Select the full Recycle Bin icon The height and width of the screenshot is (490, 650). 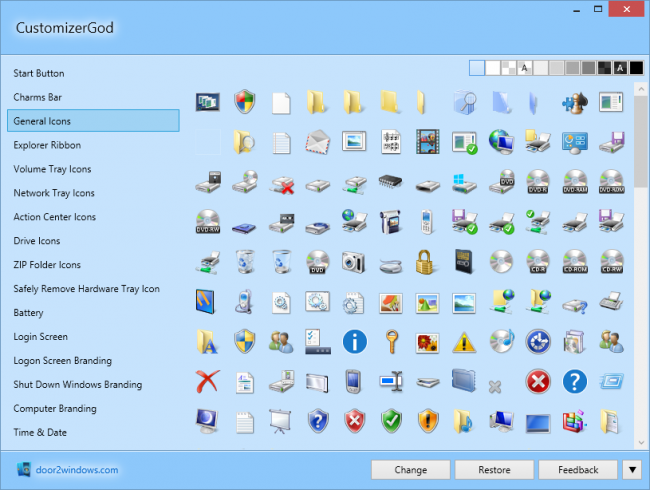[x=245, y=261]
